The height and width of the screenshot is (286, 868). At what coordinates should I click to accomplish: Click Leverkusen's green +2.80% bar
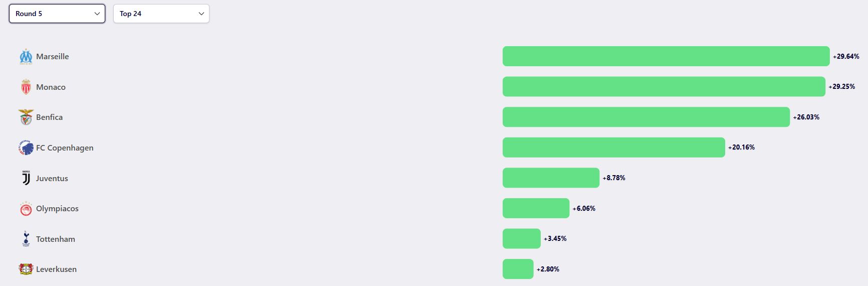tap(518, 269)
